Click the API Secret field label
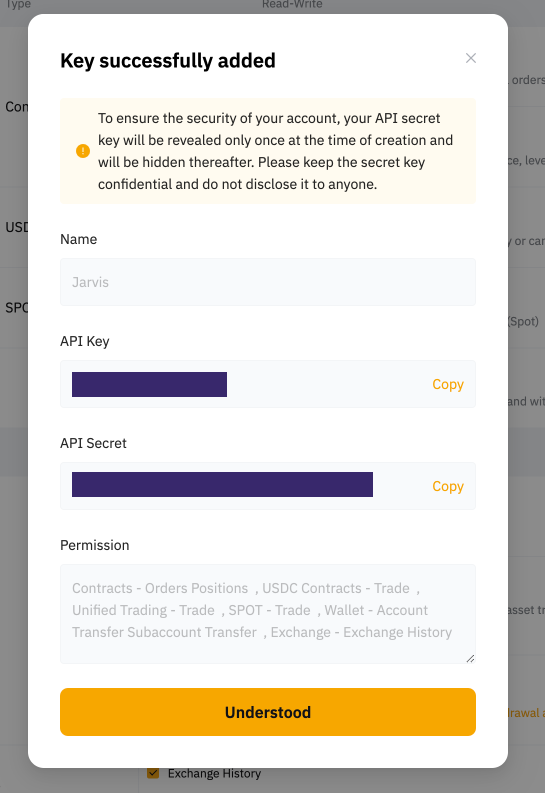The width and height of the screenshot is (545, 793). tap(93, 443)
